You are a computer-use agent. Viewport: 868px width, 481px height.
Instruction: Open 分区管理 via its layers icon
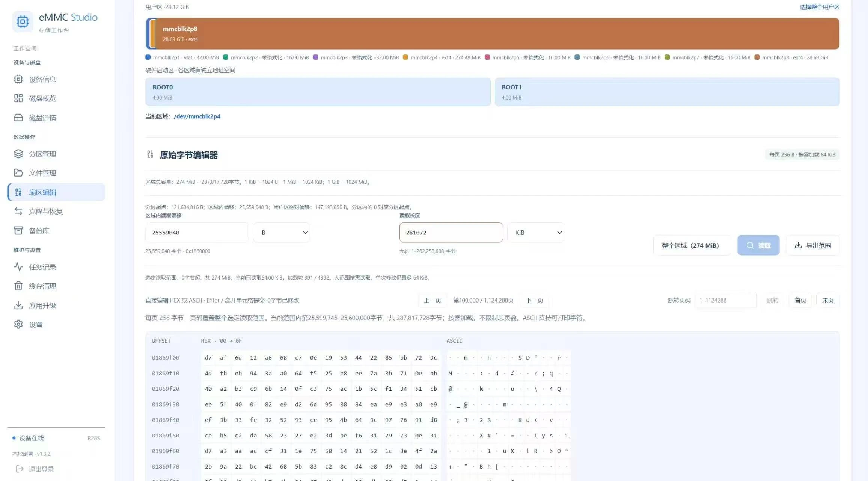(x=18, y=154)
